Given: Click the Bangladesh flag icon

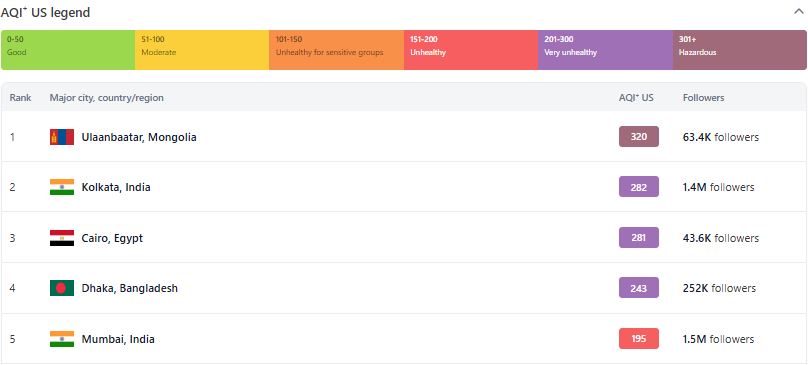Looking at the screenshot, I should pos(62,288).
